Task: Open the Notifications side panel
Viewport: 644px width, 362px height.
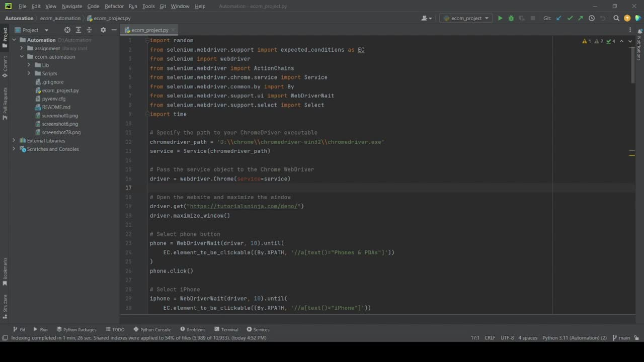Action: coord(639,45)
